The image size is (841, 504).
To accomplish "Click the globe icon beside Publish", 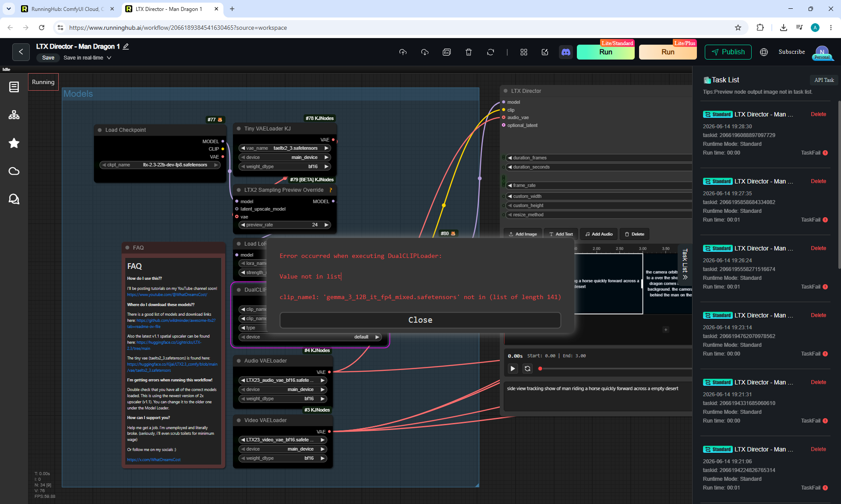I will tap(764, 52).
